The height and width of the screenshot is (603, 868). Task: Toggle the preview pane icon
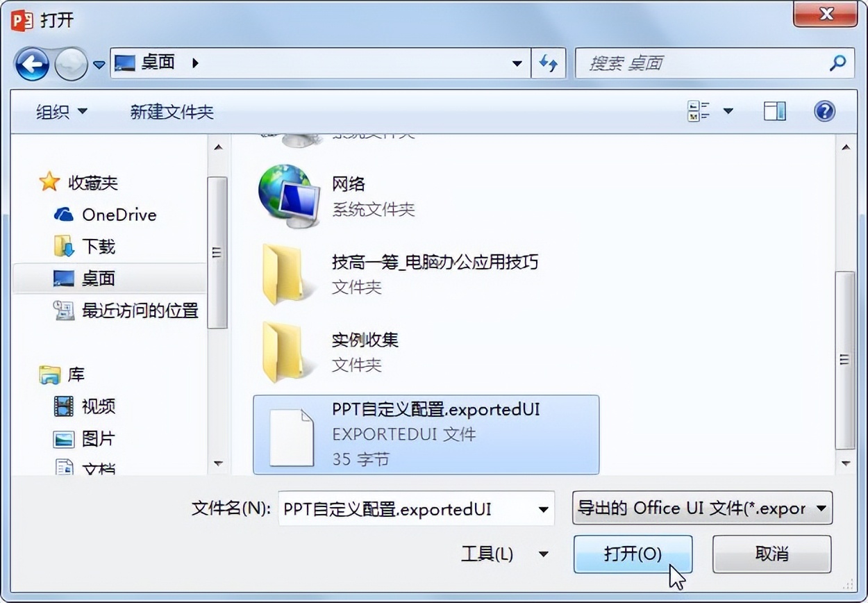click(775, 111)
